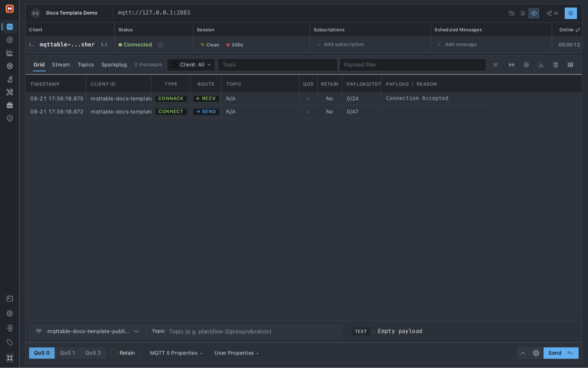Open the Client: All dropdown
The height and width of the screenshot is (368, 588).
tap(191, 65)
